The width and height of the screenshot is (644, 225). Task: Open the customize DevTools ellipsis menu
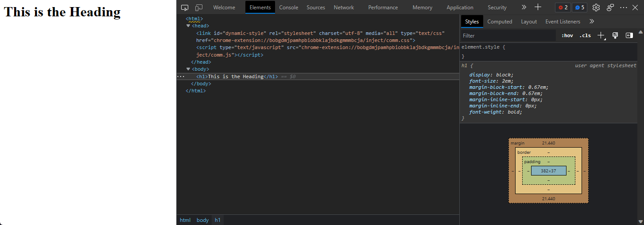point(624,8)
